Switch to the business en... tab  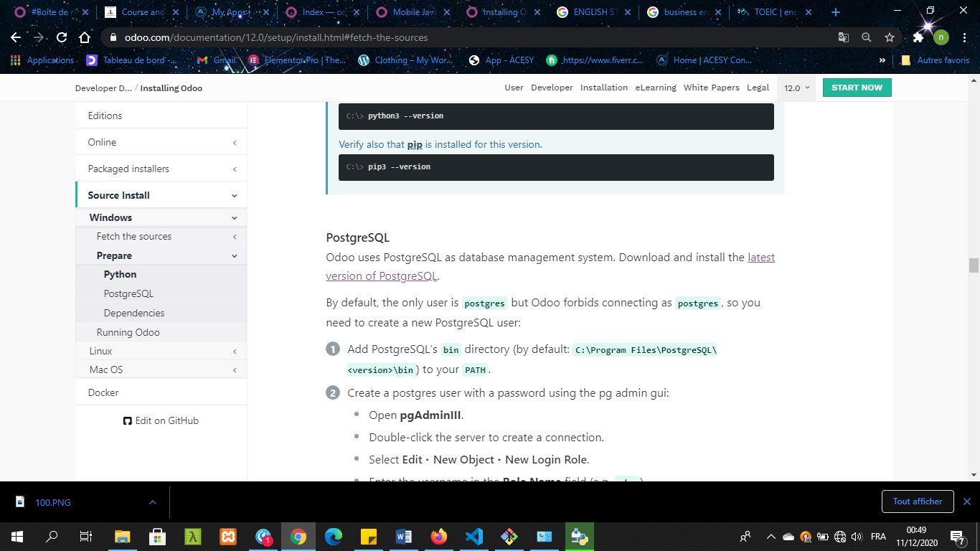[x=684, y=12]
